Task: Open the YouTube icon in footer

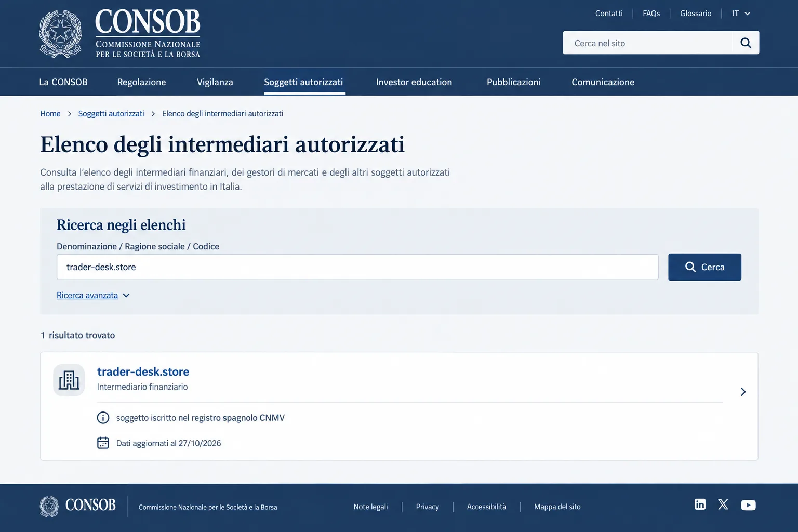Action: click(x=748, y=505)
